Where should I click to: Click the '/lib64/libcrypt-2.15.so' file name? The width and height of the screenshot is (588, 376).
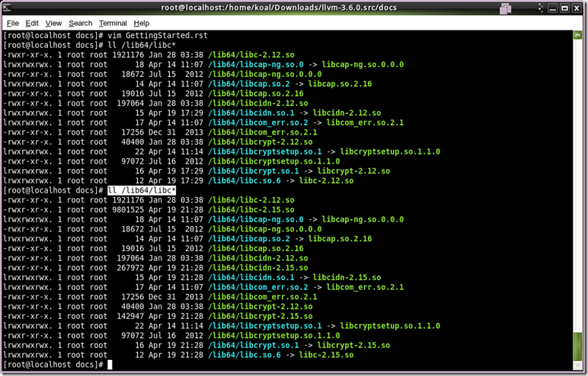[x=260, y=317]
